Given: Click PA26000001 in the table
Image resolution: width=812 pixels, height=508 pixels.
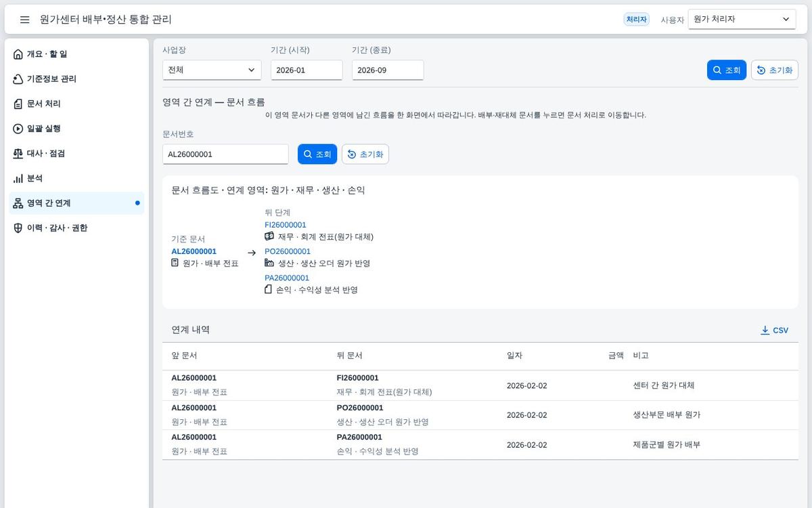Looking at the screenshot, I should click(x=359, y=438).
